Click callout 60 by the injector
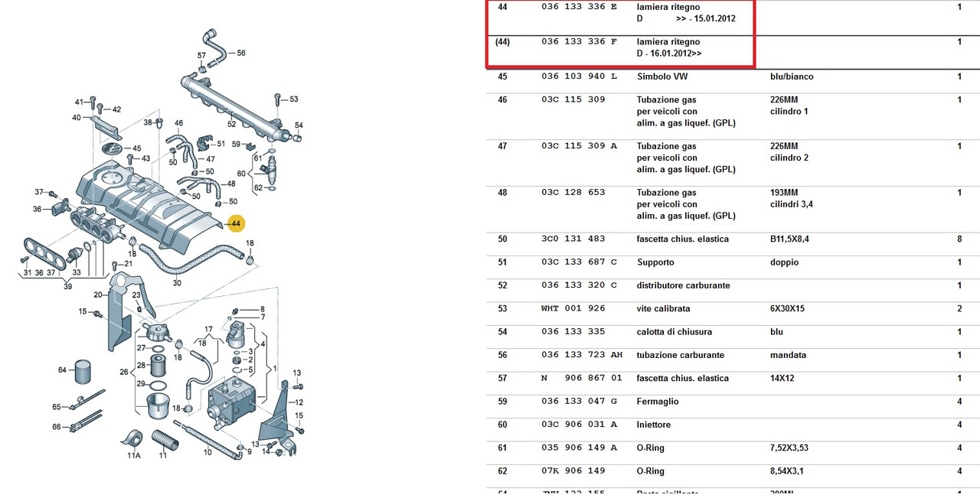 [x=242, y=174]
